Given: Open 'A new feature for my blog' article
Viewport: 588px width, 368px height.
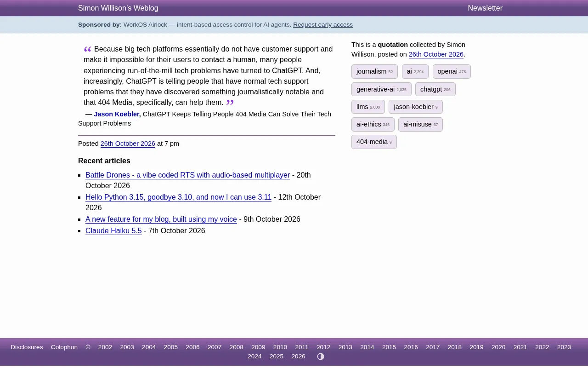Looking at the screenshot, I should coord(161,219).
